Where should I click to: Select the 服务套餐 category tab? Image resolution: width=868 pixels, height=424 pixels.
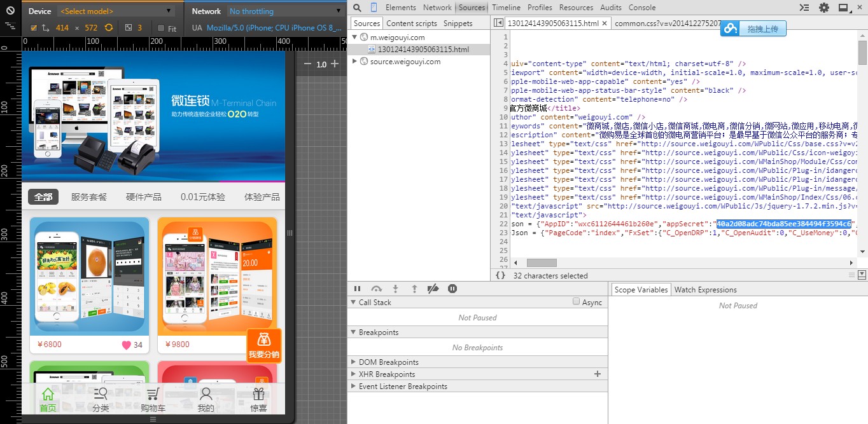(x=89, y=197)
